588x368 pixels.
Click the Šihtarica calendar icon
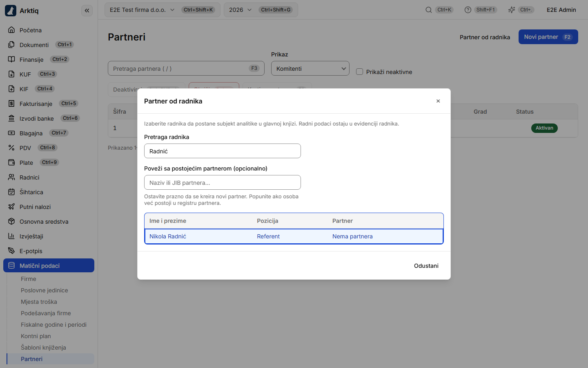(x=11, y=192)
